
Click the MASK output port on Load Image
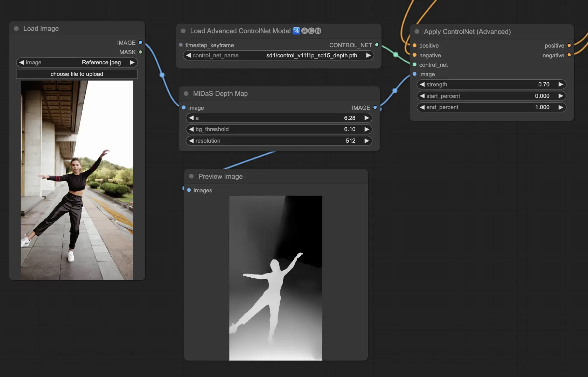tap(140, 52)
